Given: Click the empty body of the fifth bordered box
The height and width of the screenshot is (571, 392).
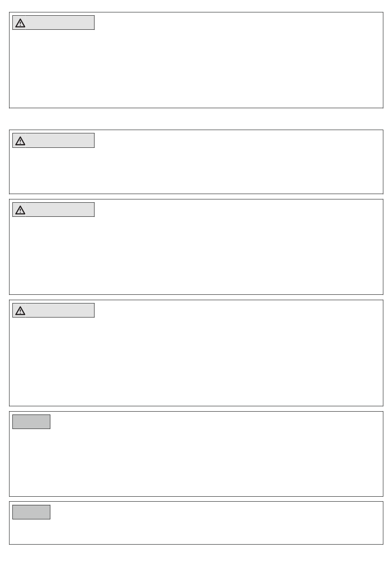Looking at the screenshot, I should pos(196,462).
